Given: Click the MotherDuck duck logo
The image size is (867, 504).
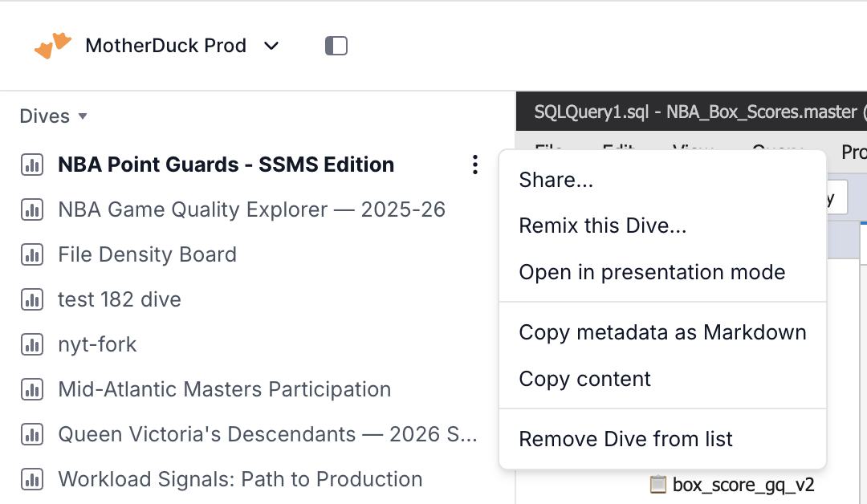Looking at the screenshot, I should 52,45.
